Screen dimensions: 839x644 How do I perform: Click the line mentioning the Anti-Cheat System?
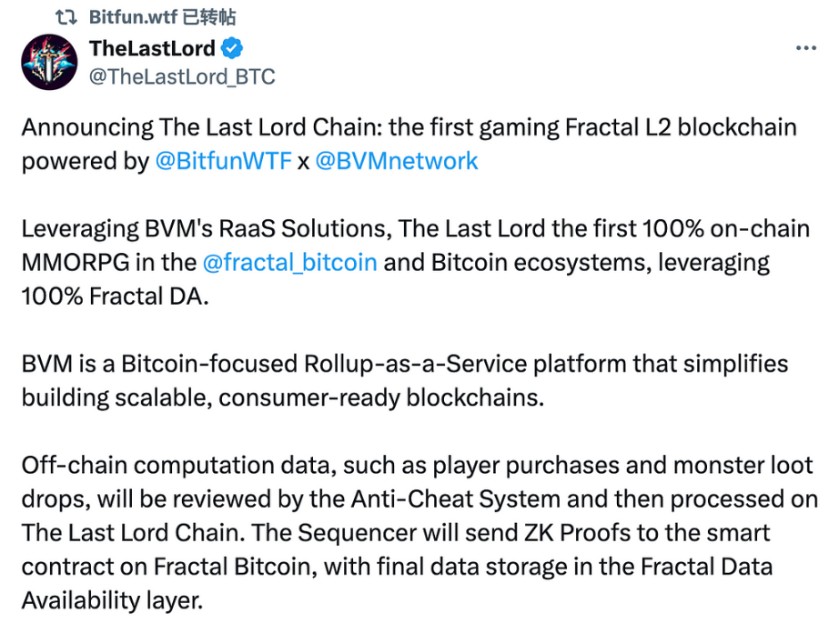[x=420, y=499]
